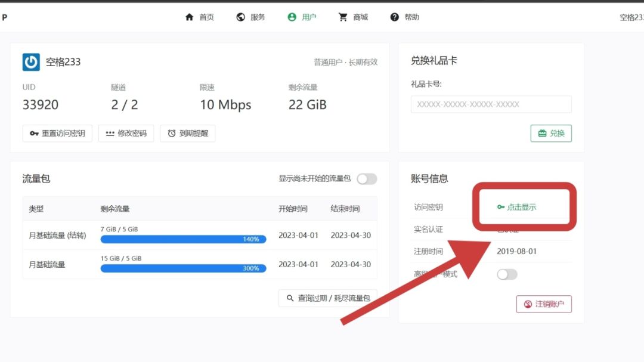
Task: Click registration date 2019-08-01
Action: pos(516,252)
